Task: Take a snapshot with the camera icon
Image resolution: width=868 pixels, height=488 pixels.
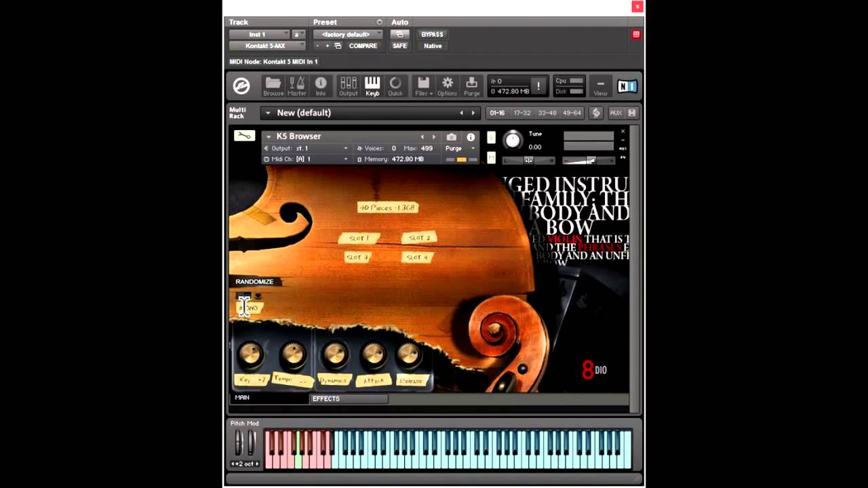Action: click(x=451, y=137)
